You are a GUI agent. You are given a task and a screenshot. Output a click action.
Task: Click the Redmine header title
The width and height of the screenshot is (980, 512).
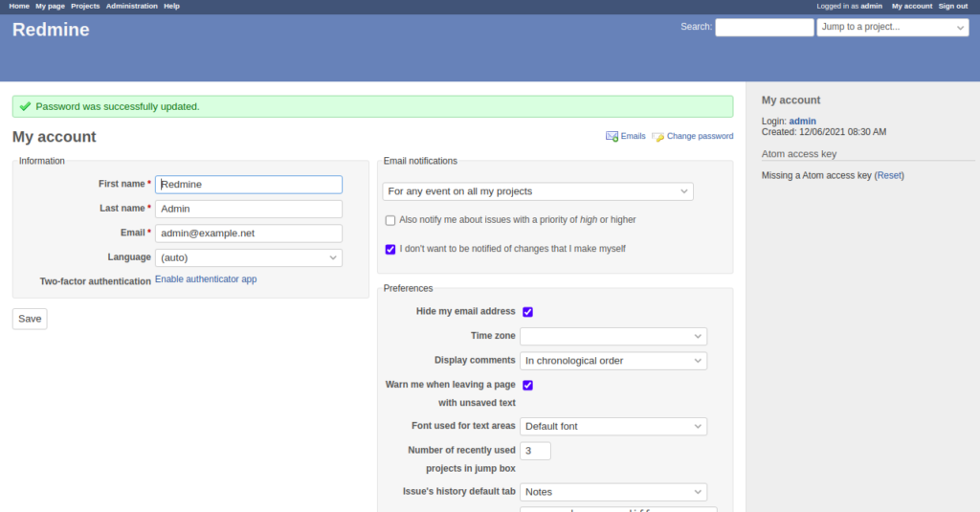coord(51,30)
